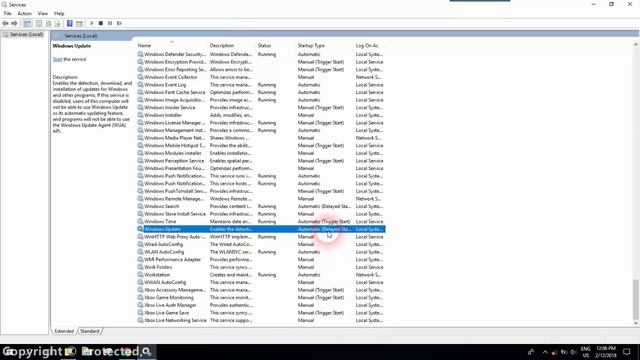Click the gear icon beside Windows Event Log
Image resolution: width=640 pixels, height=360 pixels.
click(140, 84)
